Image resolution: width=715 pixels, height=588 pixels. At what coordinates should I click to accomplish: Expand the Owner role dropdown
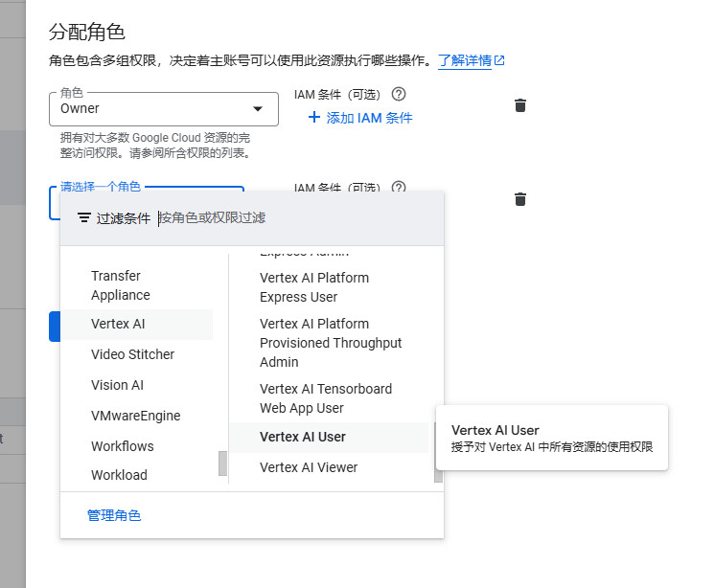(x=257, y=109)
